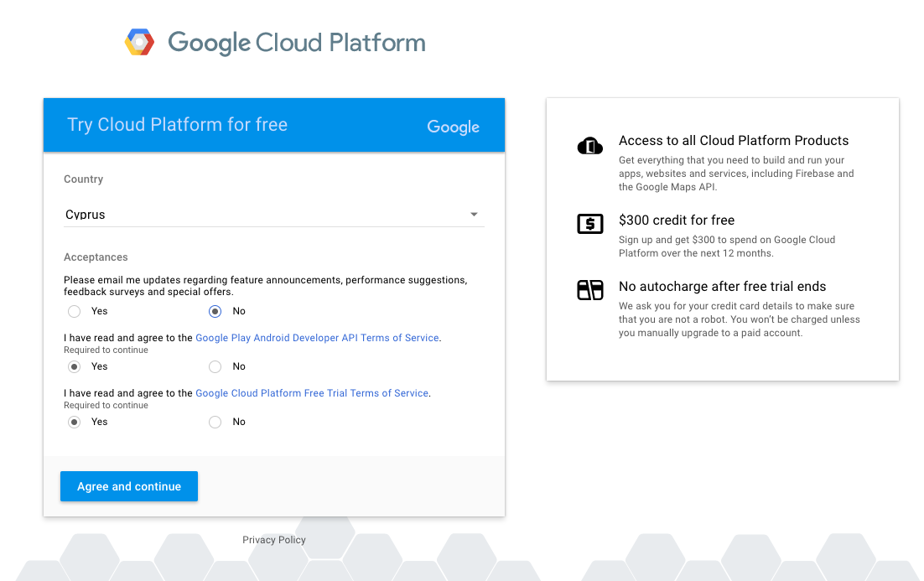Click the Try Cloud Platform for free heading
The image size is (924, 581).
[x=178, y=124]
